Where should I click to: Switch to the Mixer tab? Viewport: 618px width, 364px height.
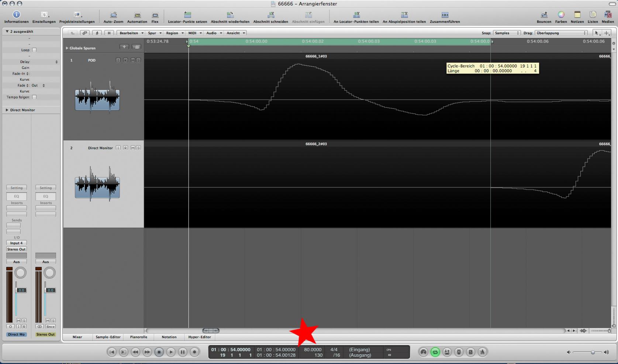(77, 337)
